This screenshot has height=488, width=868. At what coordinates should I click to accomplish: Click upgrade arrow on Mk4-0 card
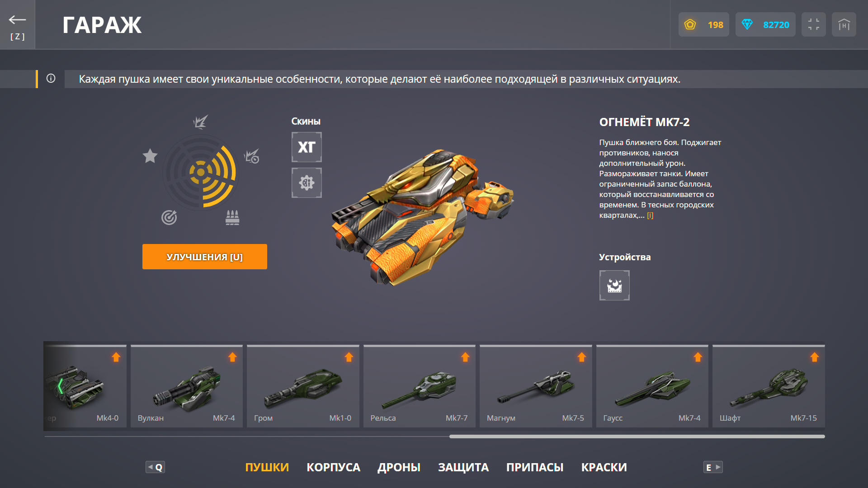click(x=116, y=357)
